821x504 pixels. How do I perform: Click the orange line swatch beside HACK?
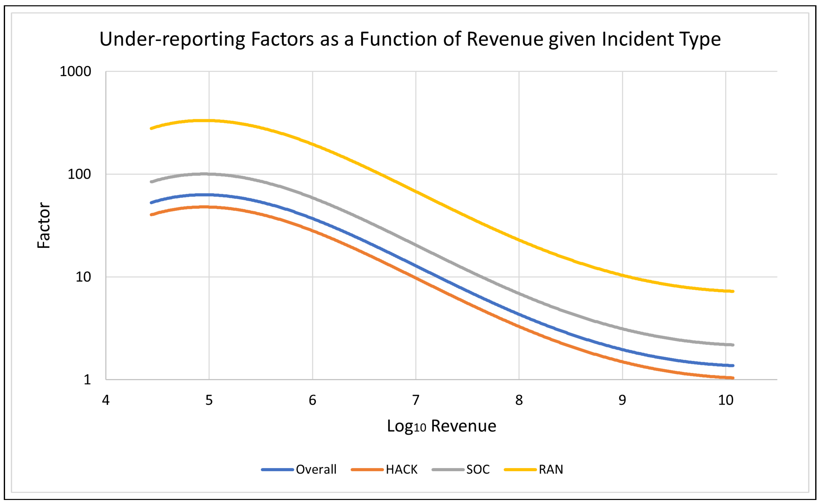point(367,470)
